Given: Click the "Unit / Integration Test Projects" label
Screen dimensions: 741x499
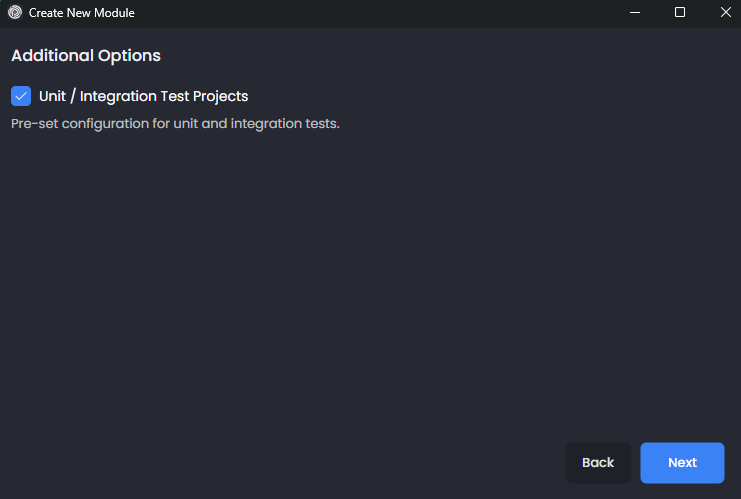Looking at the screenshot, I should [143, 96].
